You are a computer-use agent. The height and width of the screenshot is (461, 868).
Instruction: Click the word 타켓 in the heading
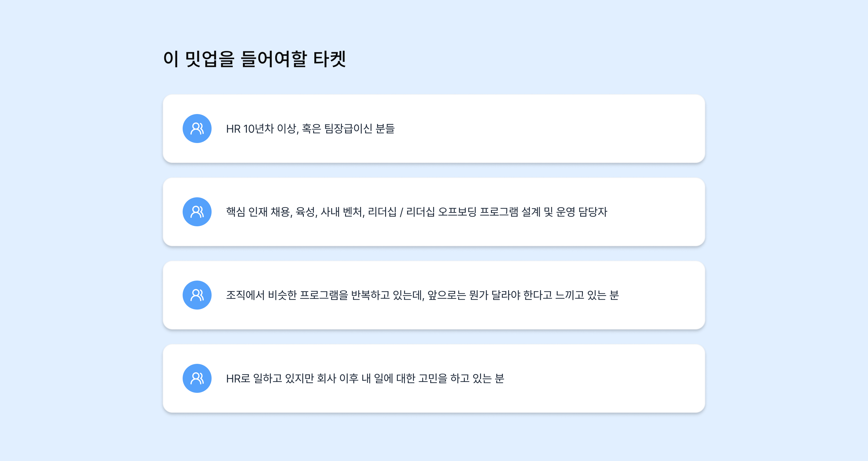(329, 59)
